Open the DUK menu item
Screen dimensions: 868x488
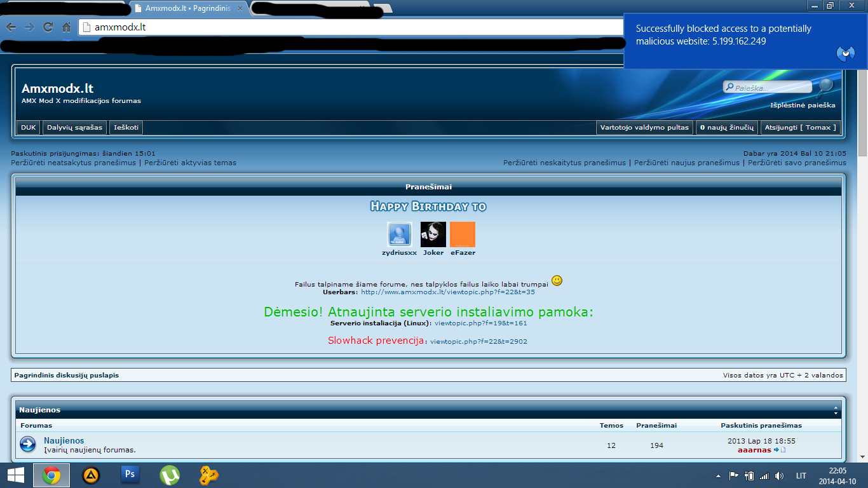coord(29,128)
